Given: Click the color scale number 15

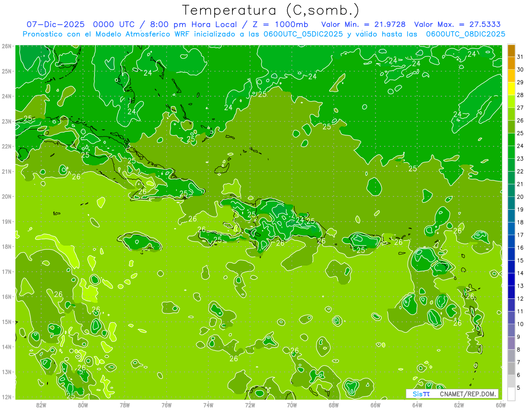Looking at the screenshot, I should 520,260.
